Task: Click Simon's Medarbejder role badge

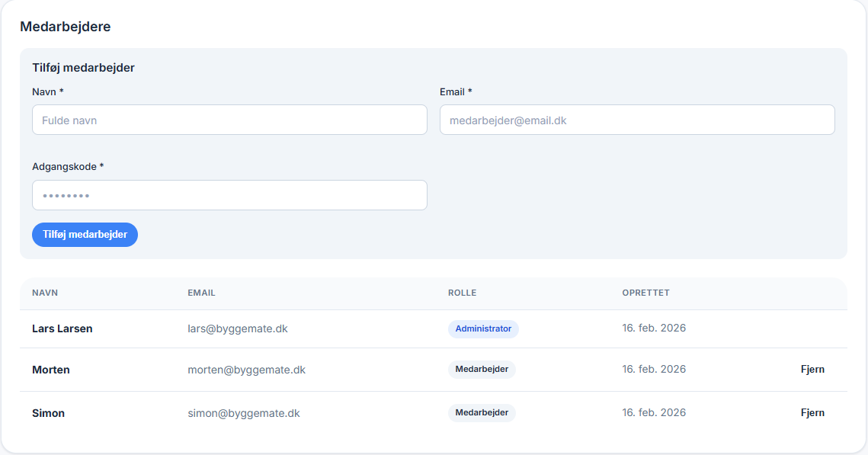Action: tap(482, 413)
